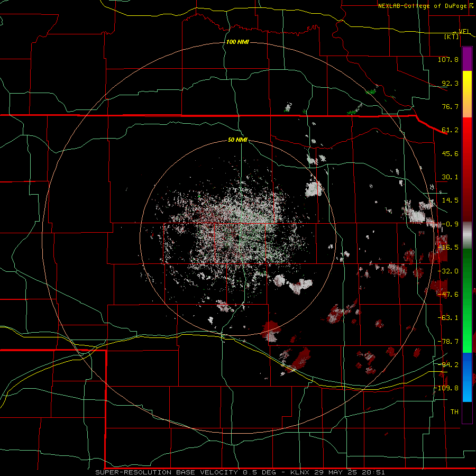The width and height of the screenshot is (476, 476).
Task: Click the [KT] units label
Action: [452, 36]
